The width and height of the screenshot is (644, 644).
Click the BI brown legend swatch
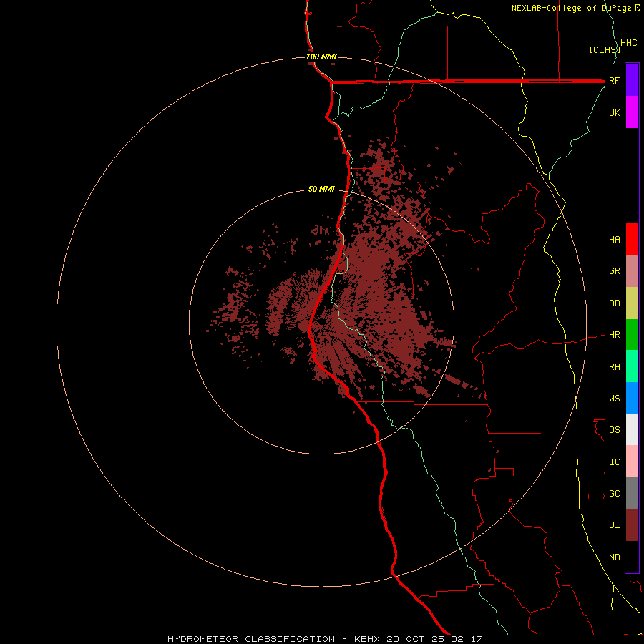pyautogui.click(x=632, y=525)
